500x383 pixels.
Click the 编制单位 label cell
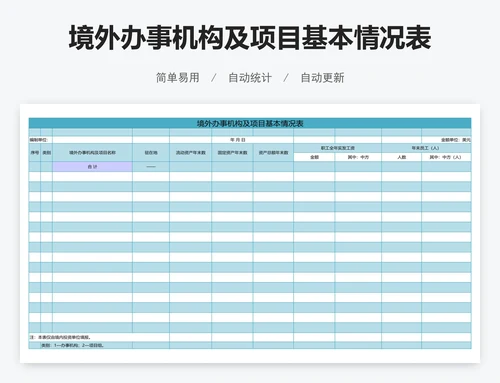39,140
